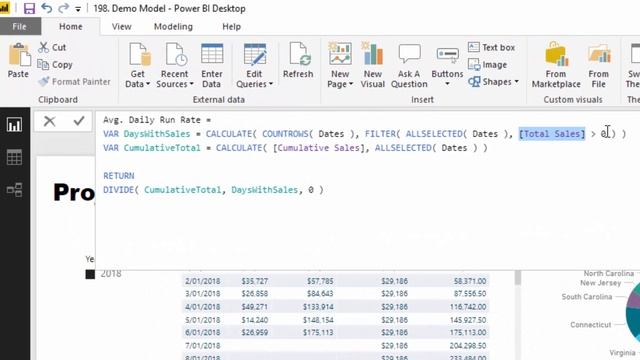Click the Undo arrow icon
The height and width of the screenshot is (360, 640).
47,8
